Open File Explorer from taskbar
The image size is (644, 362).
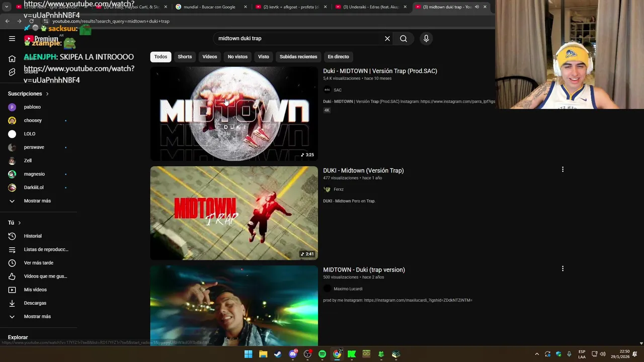[263, 354]
